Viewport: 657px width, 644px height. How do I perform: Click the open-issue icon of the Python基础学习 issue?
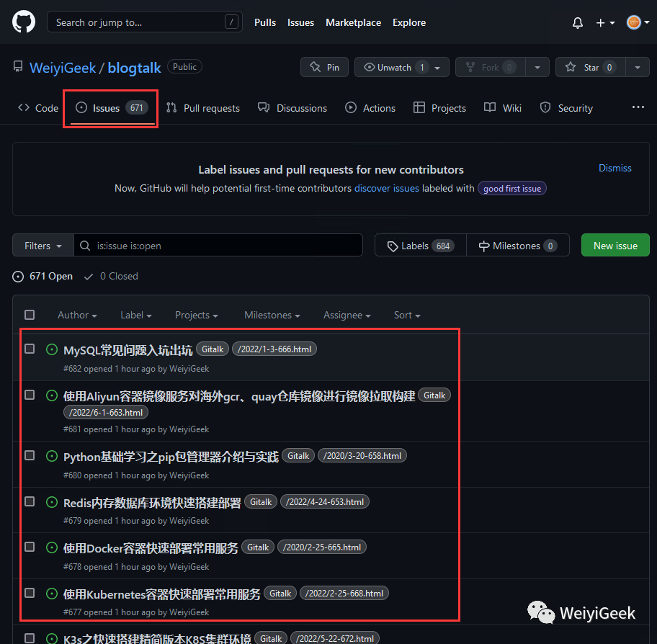(x=52, y=456)
